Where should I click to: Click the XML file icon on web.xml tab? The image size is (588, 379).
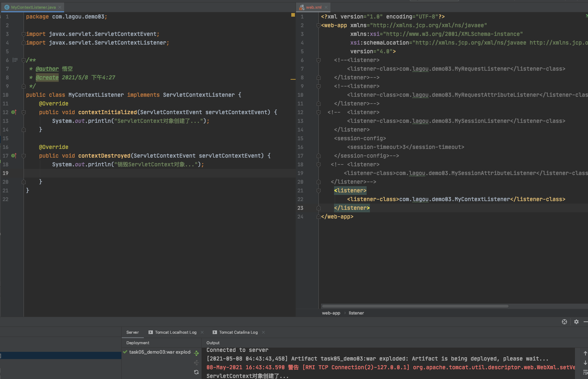tap(302, 7)
